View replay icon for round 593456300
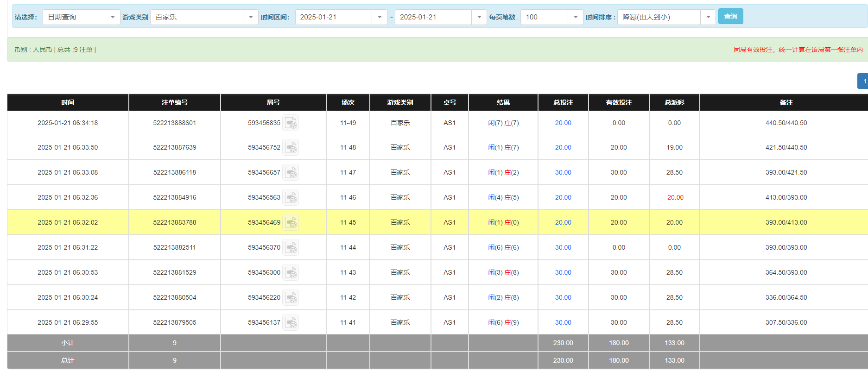 click(291, 273)
